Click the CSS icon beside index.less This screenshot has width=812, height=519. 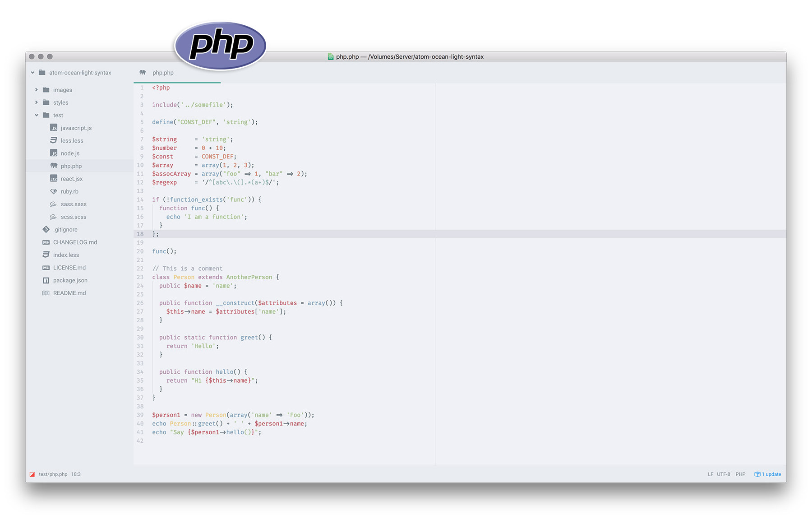click(x=46, y=255)
